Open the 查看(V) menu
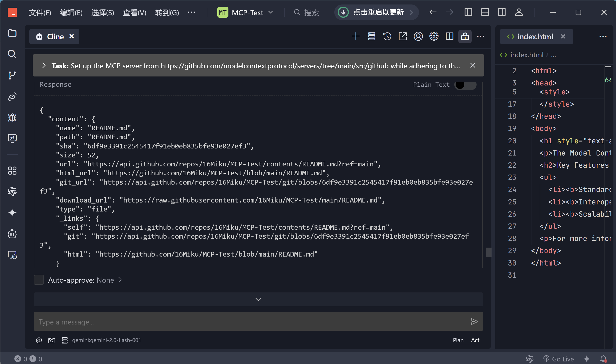 [x=135, y=12]
